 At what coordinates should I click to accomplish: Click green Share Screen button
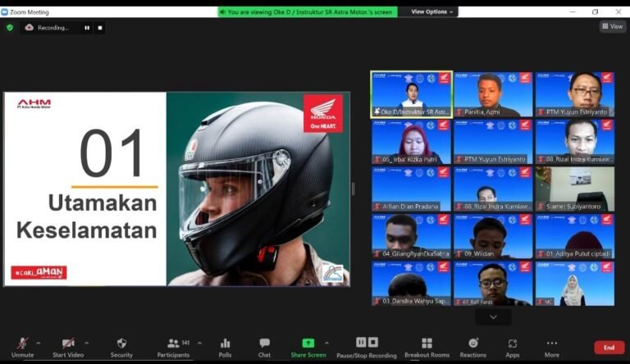pos(308,348)
